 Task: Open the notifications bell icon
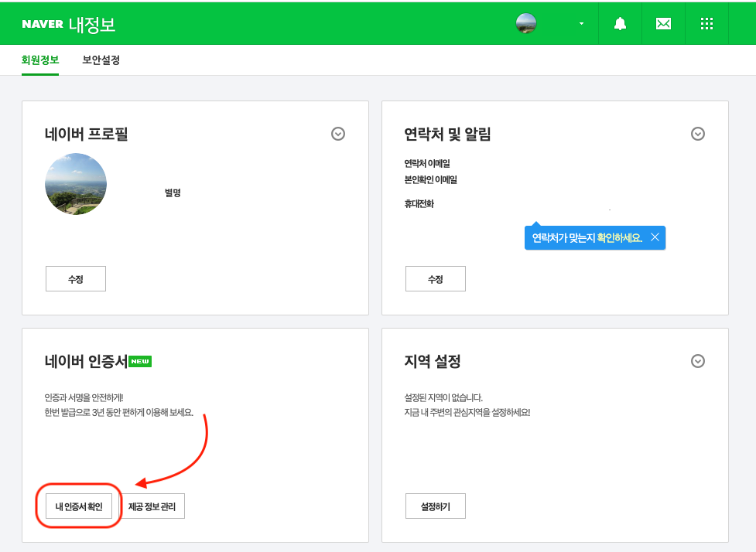[620, 24]
